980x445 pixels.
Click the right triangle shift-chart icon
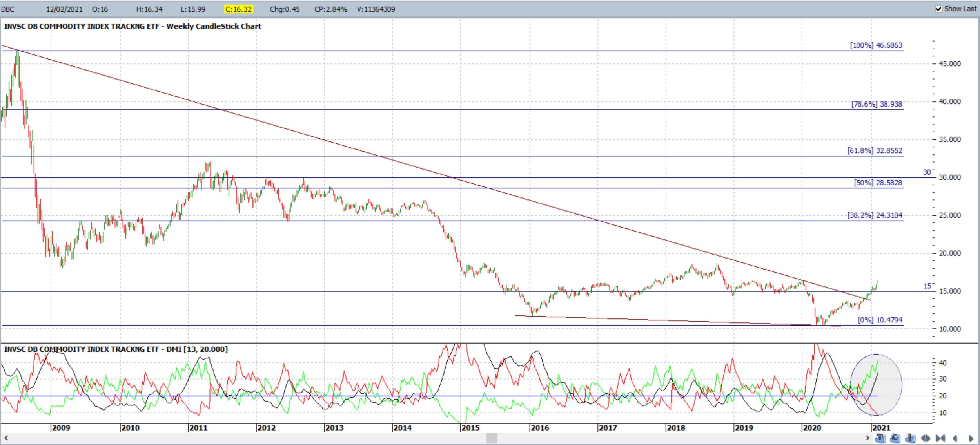point(971,438)
